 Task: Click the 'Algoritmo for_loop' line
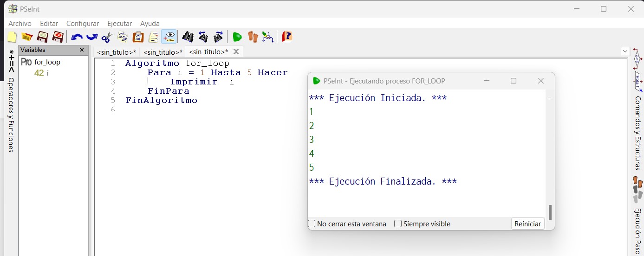click(177, 63)
